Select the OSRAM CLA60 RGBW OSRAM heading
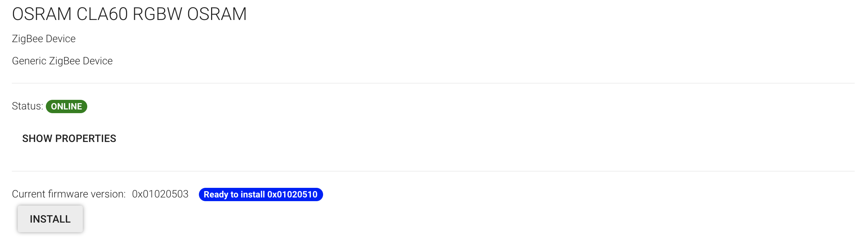Viewport: 868px width, 247px height. click(x=129, y=14)
